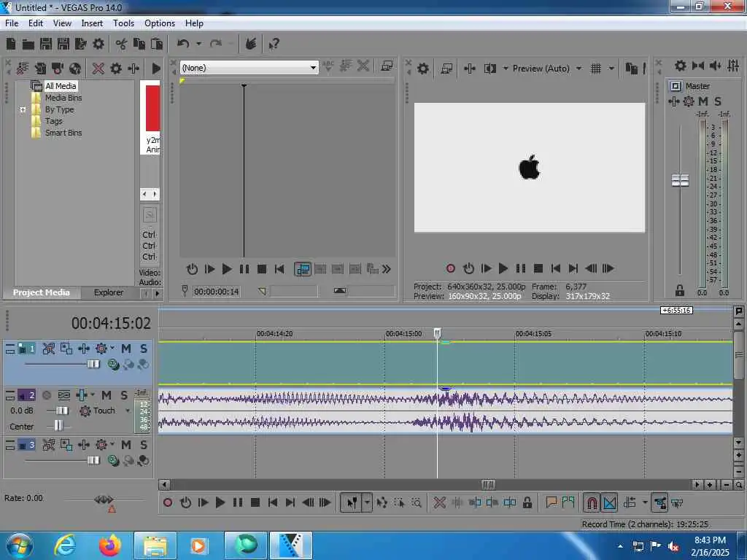Click the What's This help icon
Screen dimensions: 747x560
(x=274, y=44)
